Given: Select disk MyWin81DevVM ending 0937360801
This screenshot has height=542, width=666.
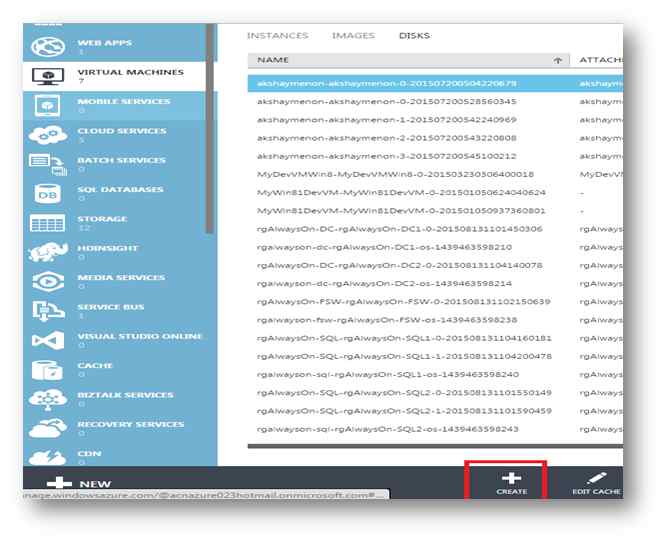Looking at the screenshot, I should [401, 211].
